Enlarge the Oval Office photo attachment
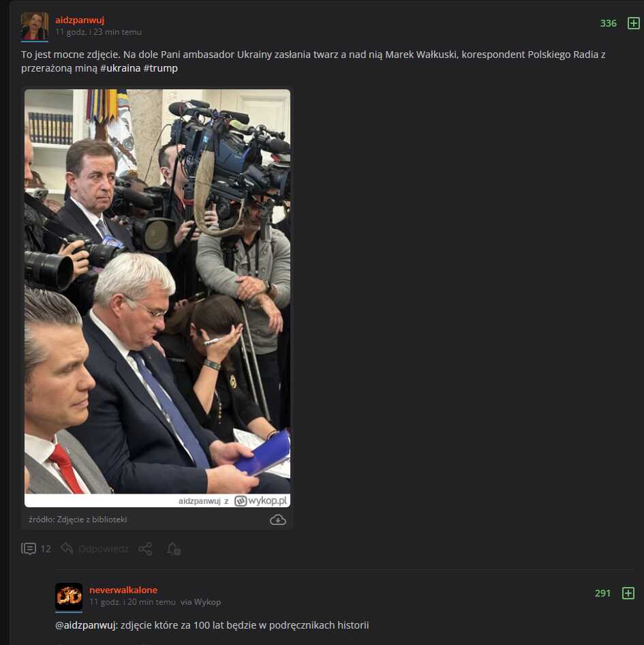The image size is (644, 645). pos(157,291)
